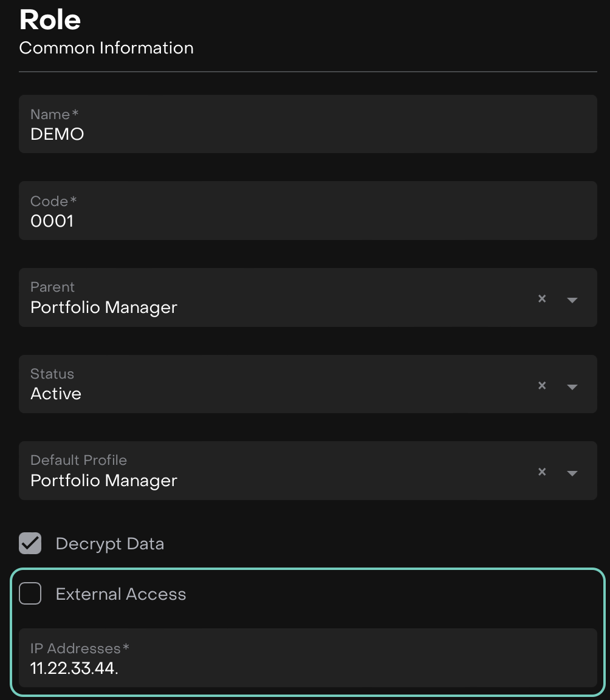The height and width of the screenshot is (700, 610).
Task: Click the Role heading
Action: tap(50, 20)
